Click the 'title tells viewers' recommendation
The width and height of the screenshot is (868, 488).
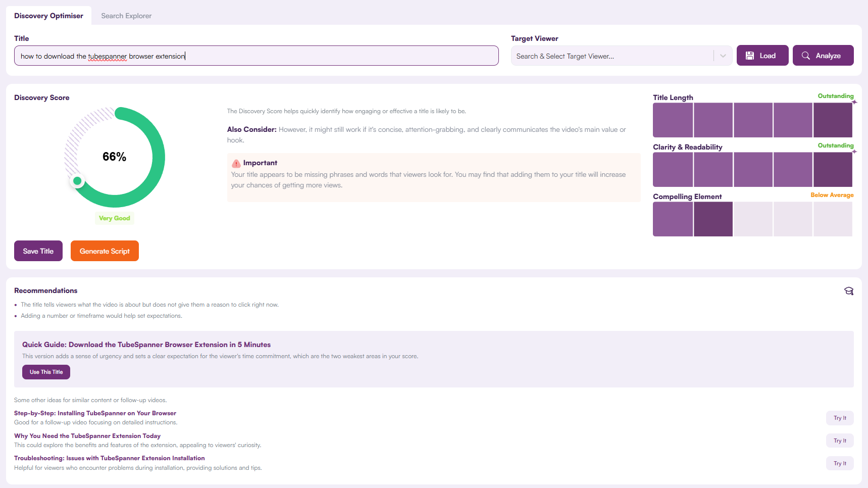(149, 305)
